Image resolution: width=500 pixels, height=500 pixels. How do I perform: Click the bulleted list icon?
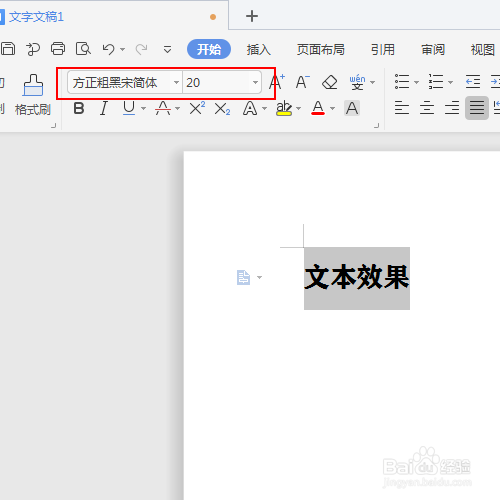coord(402,82)
